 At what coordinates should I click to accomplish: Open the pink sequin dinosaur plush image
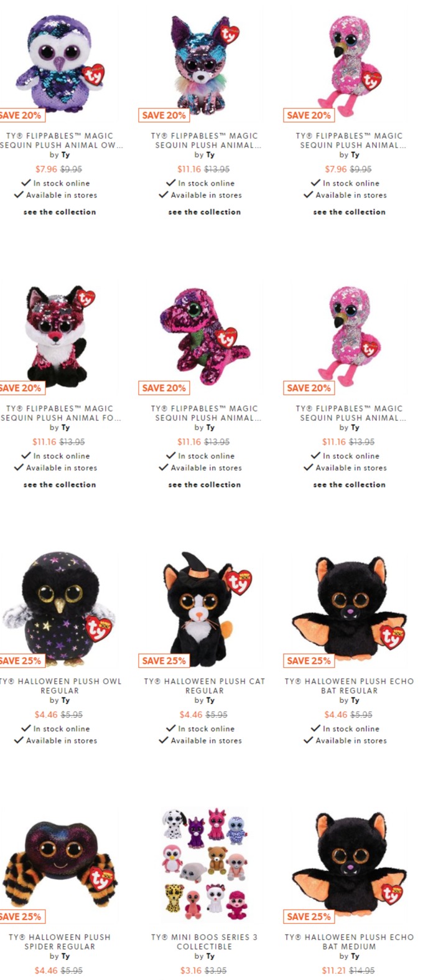204,338
